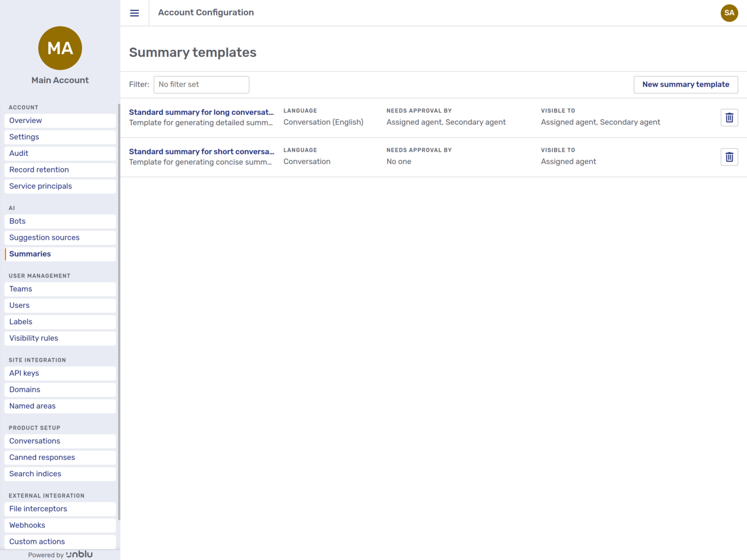Image resolution: width=747 pixels, height=560 pixels.
Task: Click the MA Main Account avatar
Action: tap(60, 48)
